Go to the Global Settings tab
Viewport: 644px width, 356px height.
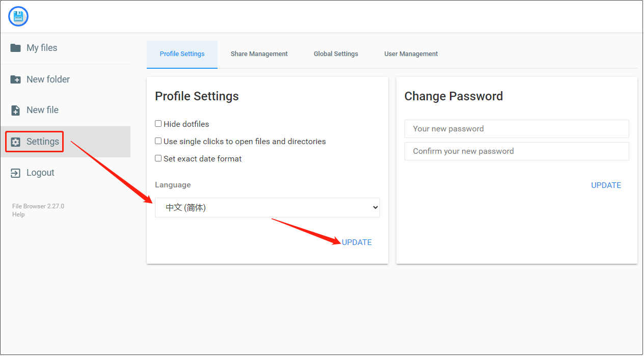point(336,54)
